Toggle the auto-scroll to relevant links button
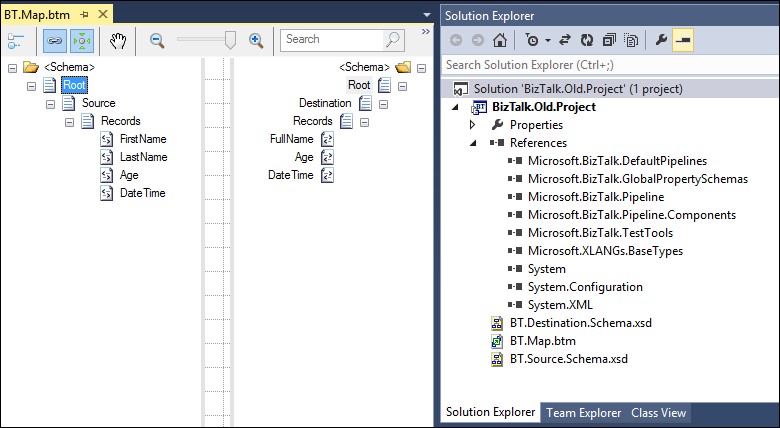780x428 pixels. (82, 41)
